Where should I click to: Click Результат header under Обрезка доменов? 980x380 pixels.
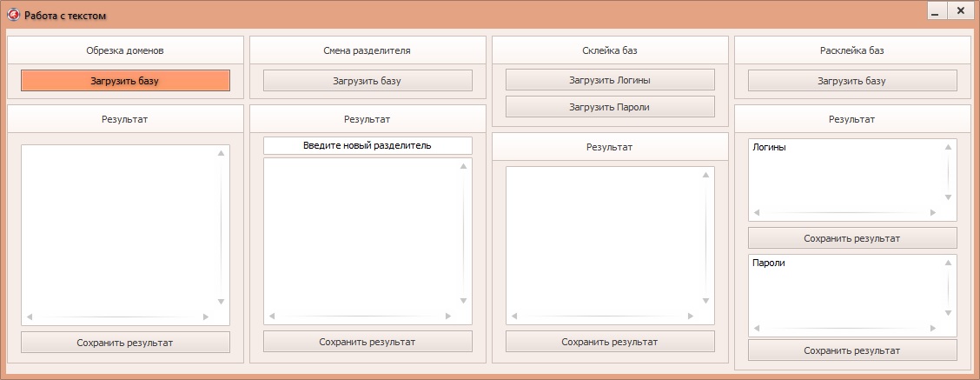click(125, 118)
